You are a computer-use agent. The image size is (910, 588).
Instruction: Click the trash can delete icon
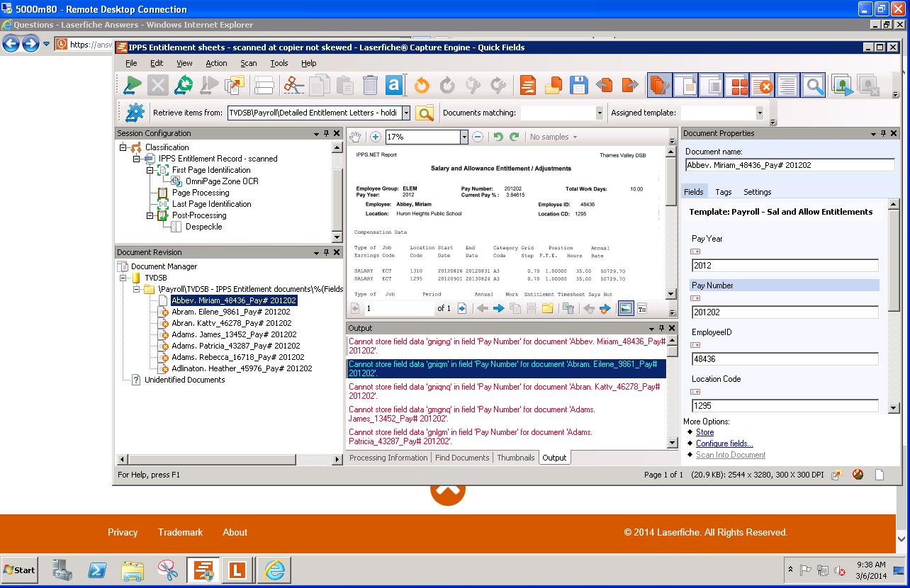(370, 86)
